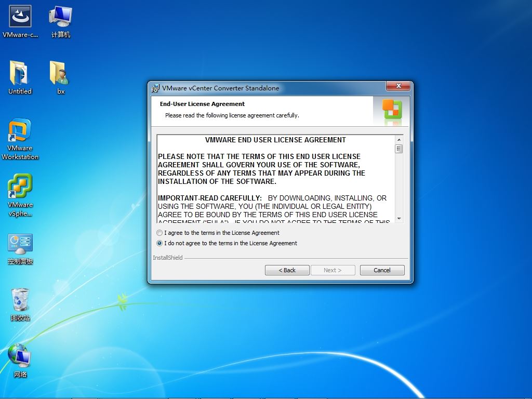
Task: Open the bx folder icon
Action: pos(60,77)
